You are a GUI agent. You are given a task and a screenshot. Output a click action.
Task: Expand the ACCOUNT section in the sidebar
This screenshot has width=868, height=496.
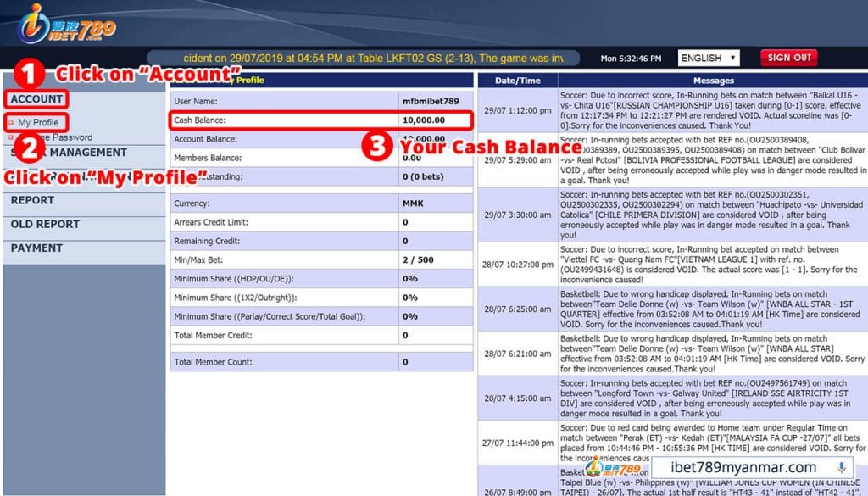[36, 98]
